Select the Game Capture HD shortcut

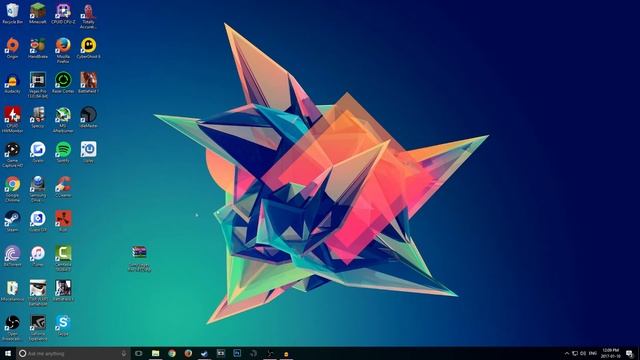coord(12,155)
